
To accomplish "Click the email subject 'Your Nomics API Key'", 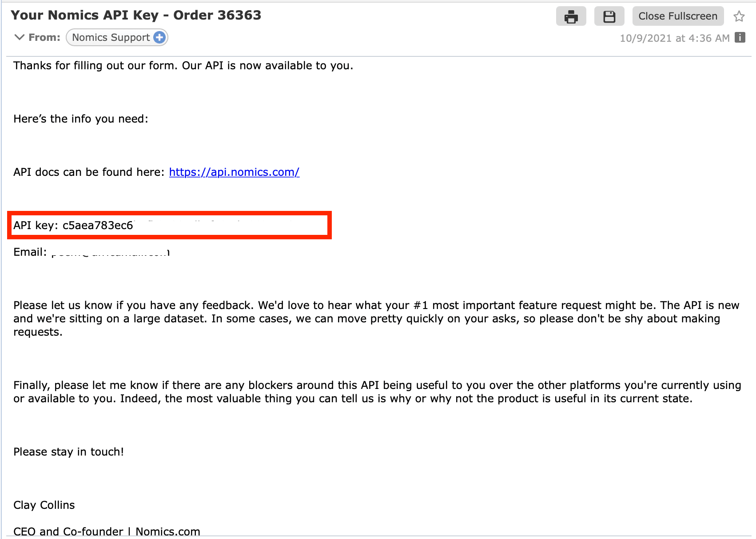I will (85, 15).
